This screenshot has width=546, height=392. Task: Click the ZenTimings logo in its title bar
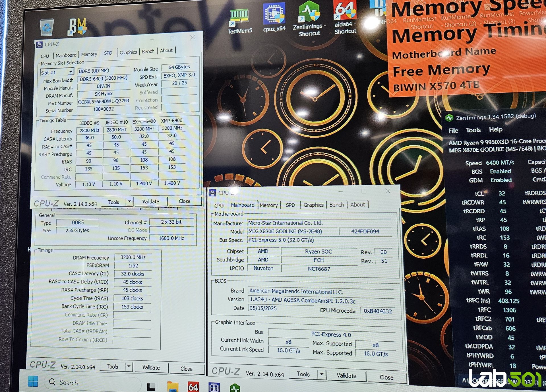coord(449,118)
